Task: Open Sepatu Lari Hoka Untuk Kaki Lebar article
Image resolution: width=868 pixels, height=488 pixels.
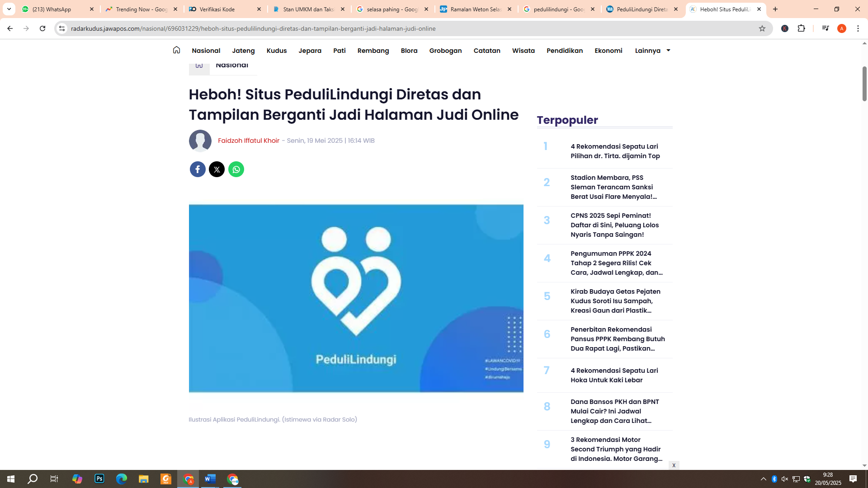Action: pos(614,375)
